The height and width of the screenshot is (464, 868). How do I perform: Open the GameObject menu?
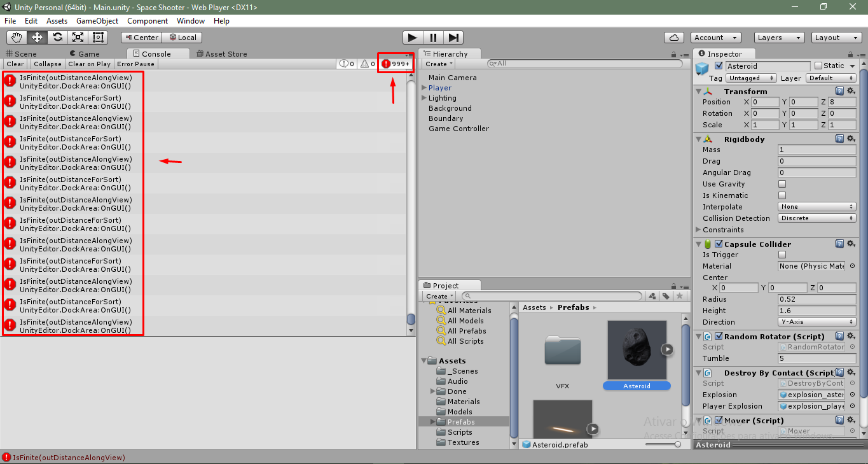(x=97, y=21)
